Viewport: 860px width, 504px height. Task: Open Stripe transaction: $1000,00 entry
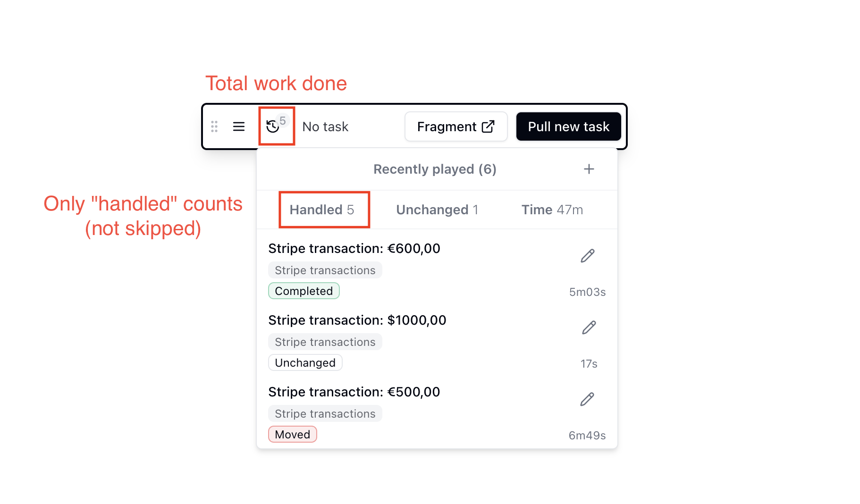(x=357, y=320)
